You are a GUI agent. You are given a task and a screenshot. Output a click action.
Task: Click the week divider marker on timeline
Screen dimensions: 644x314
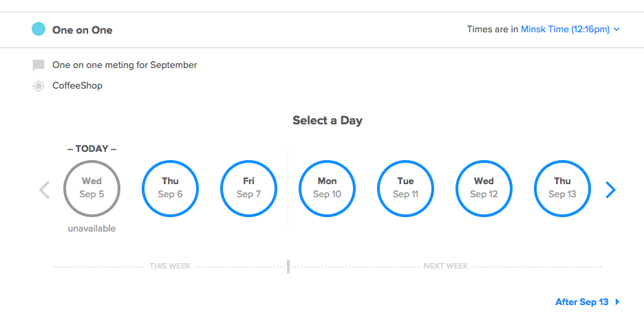coord(288,266)
